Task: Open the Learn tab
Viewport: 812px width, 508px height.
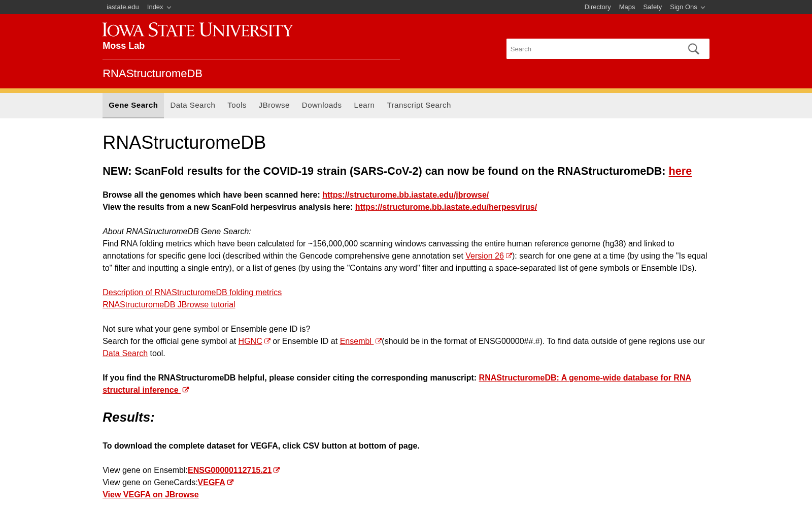Action: coord(364,105)
